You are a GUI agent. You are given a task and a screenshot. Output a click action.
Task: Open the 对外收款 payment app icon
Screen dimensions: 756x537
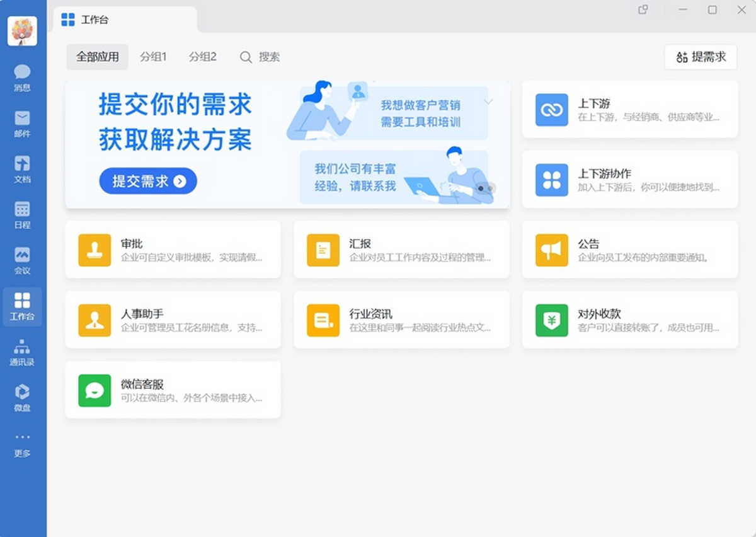click(551, 320)
